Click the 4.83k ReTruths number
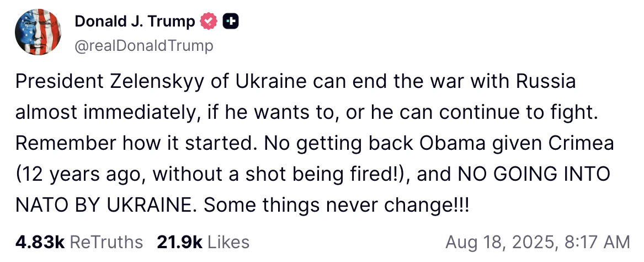The height and width of the screenshot is (262, 644). (x=40, y=242)
